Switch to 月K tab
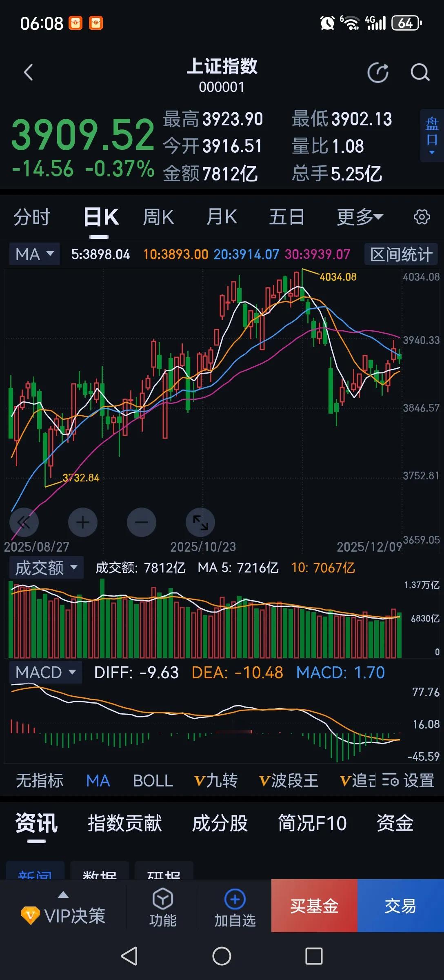 coord(222,217)
